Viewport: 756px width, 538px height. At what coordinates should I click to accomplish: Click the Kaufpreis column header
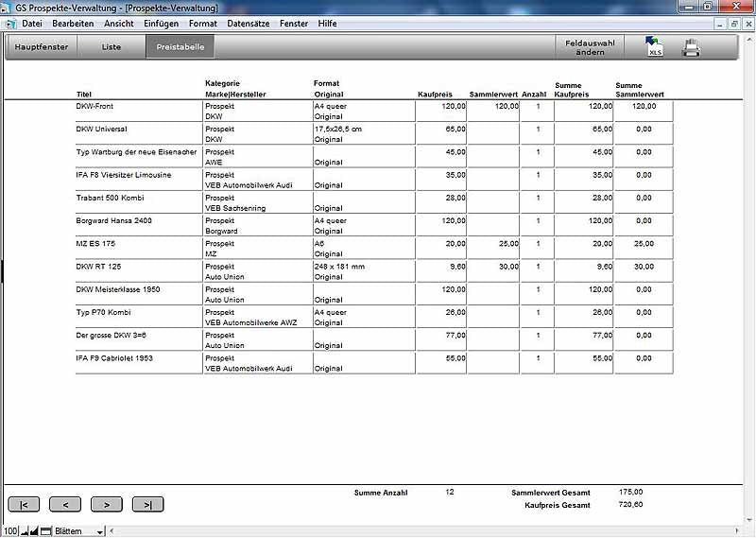tap(435, 95)
